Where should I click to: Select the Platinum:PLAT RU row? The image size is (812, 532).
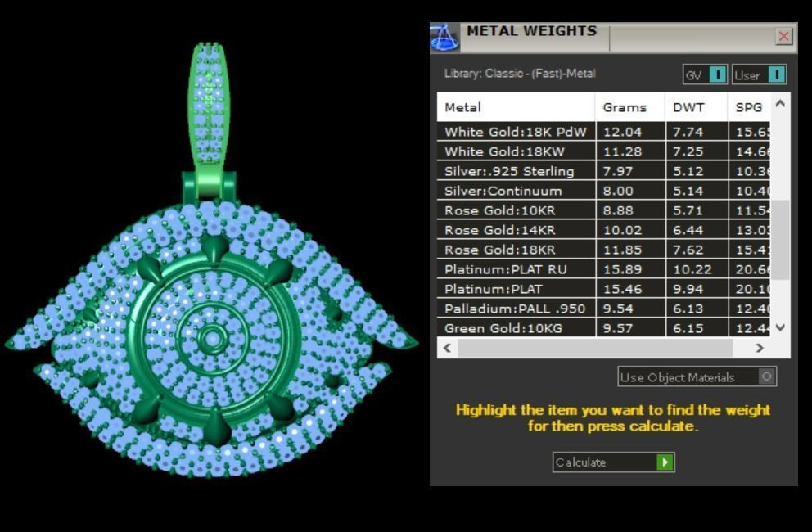click(x=604, y=269)
